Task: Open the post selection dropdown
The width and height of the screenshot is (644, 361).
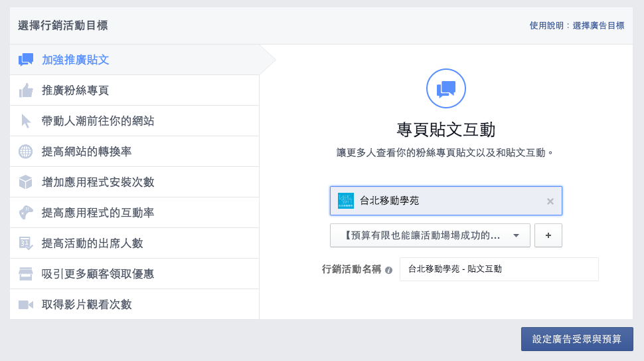Action: coord(430,235)
